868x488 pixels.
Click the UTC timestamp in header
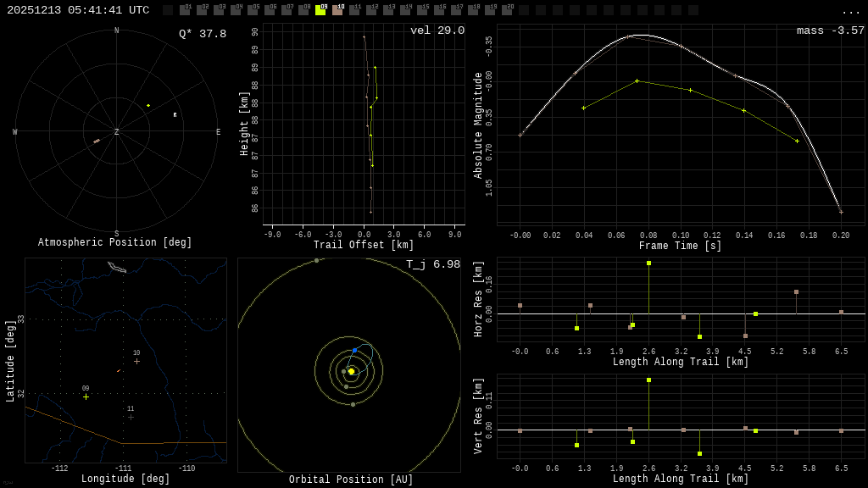pyautogui.click(x=78, y=10)
